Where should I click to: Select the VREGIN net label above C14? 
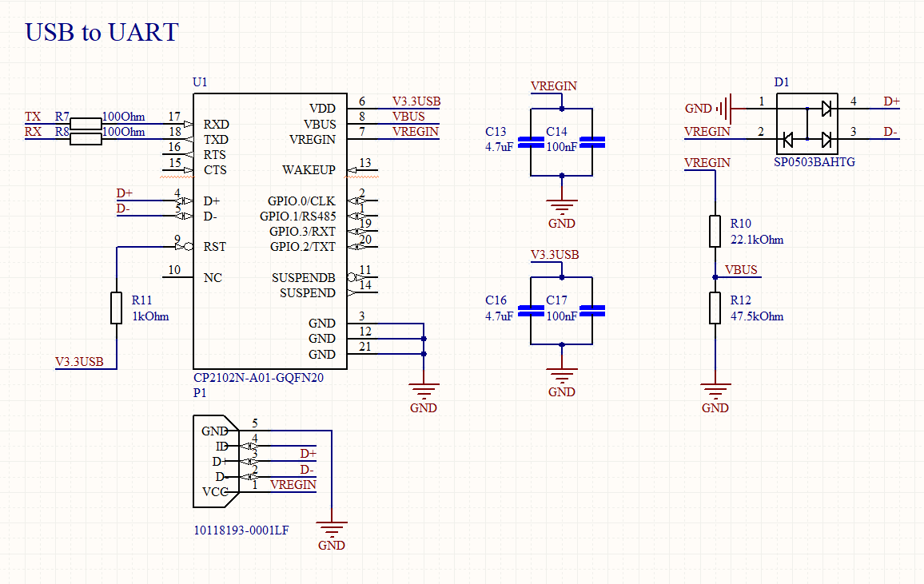pos(553,86)
